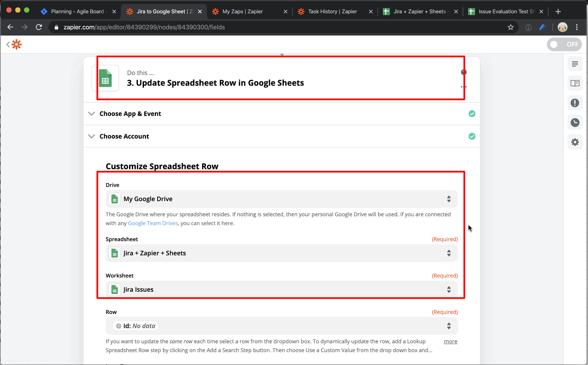The height and width of the screenshot is (365, 588).
Task: Switch to Issue Evaluation Test Sheet tab
Action: point(507,11)
